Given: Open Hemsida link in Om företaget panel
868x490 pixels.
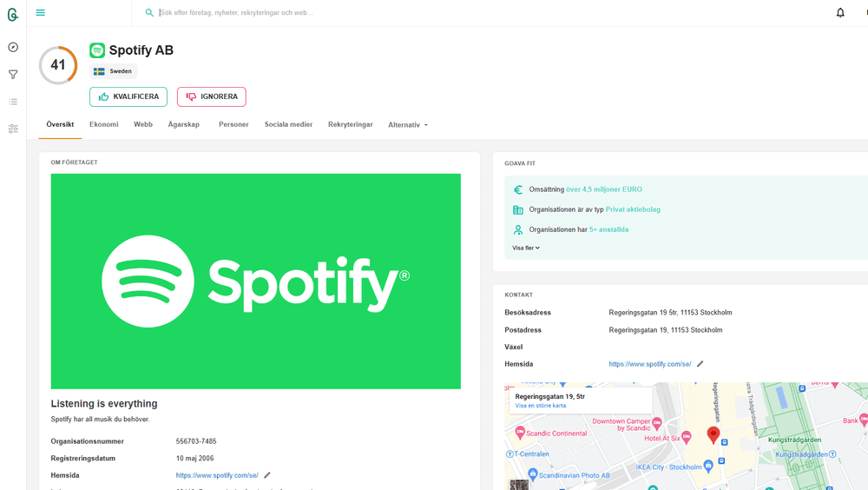Looking at the screenshot, I should tap(217, 475).
